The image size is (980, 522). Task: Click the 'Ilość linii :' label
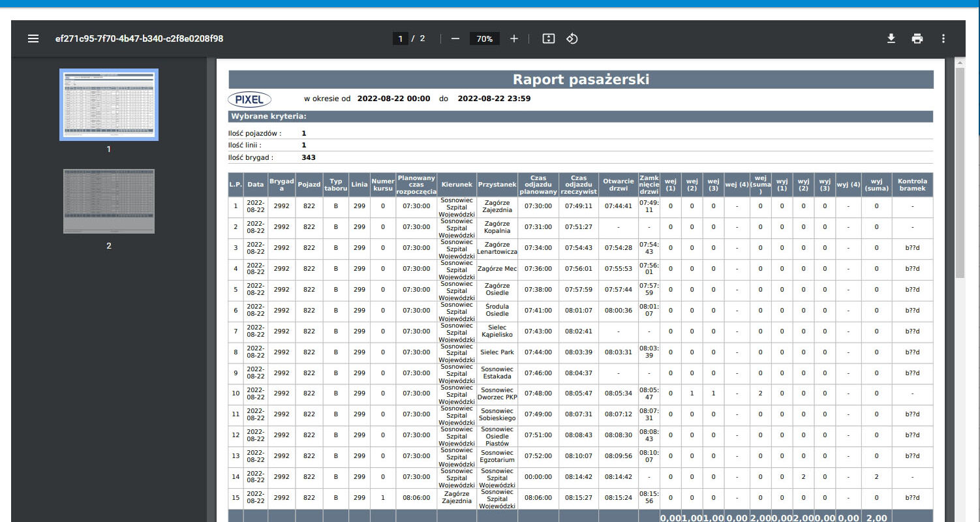[x=245, y=146]
